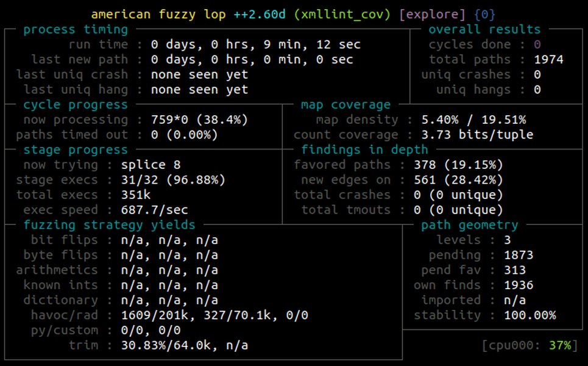The image size is (588, 366).
Task: Select the total paths count 1974
Action: pyautogui.click(x=548, y=60)
